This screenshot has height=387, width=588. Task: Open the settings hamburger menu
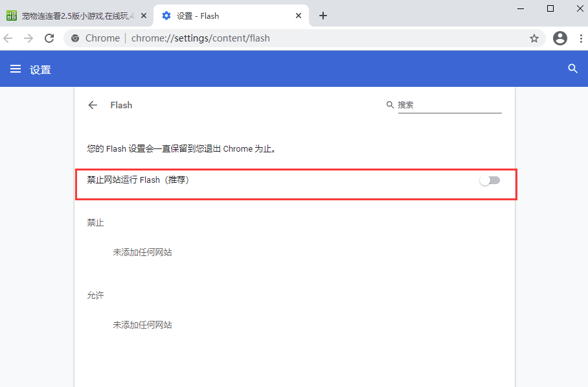16,69
